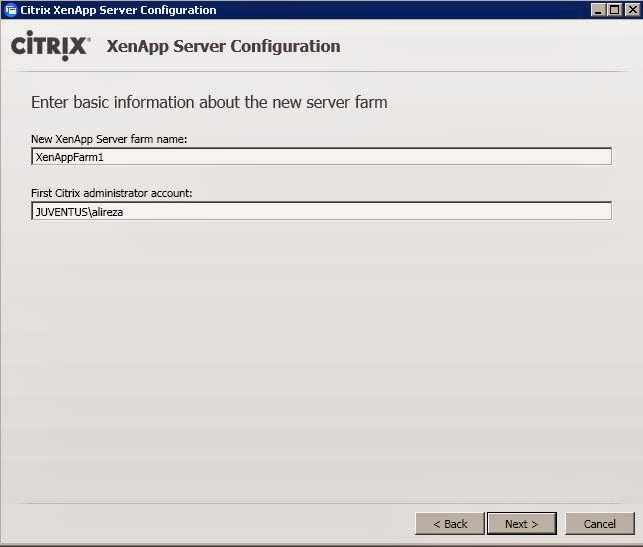The image size is (643, 547).
Task: Maximize the Citrix XenApp configuration window
Action: (x=615, y=10)
